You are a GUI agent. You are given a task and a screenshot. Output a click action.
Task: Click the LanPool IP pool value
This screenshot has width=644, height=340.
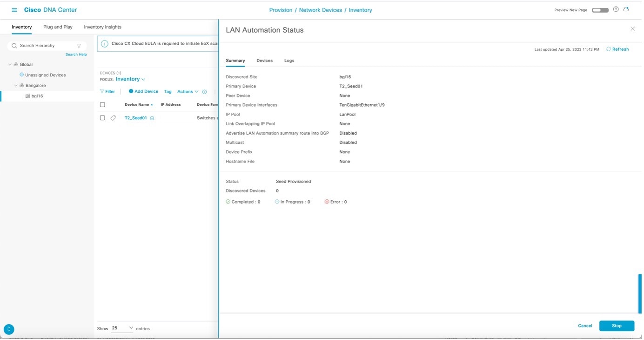point(348,114)
